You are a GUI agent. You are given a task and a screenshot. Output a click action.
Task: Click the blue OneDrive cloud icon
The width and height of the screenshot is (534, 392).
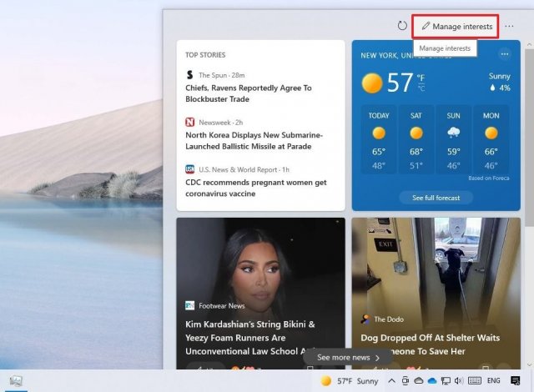[x=432, y=381]
